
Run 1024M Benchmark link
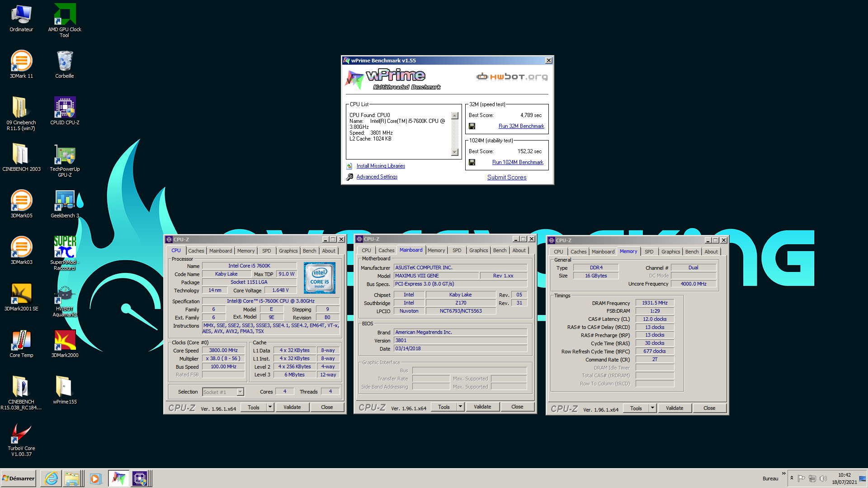[518, 162]
